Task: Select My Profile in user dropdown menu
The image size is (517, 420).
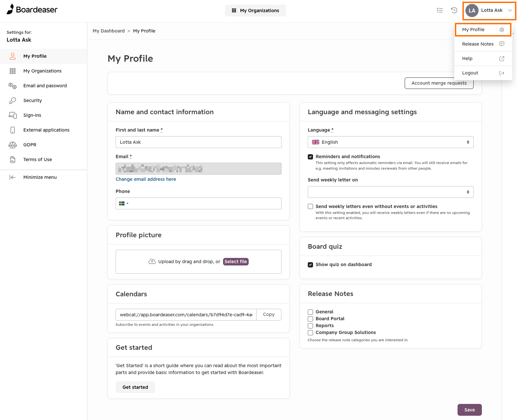Action: (x=483, y=30)
